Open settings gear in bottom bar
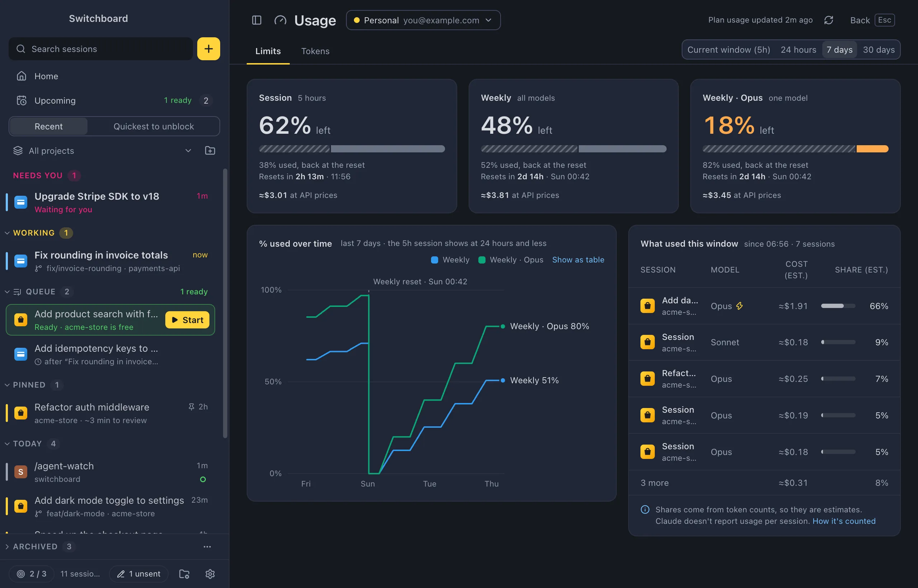This screenshot has width=918, height=588. click(210, 574)
